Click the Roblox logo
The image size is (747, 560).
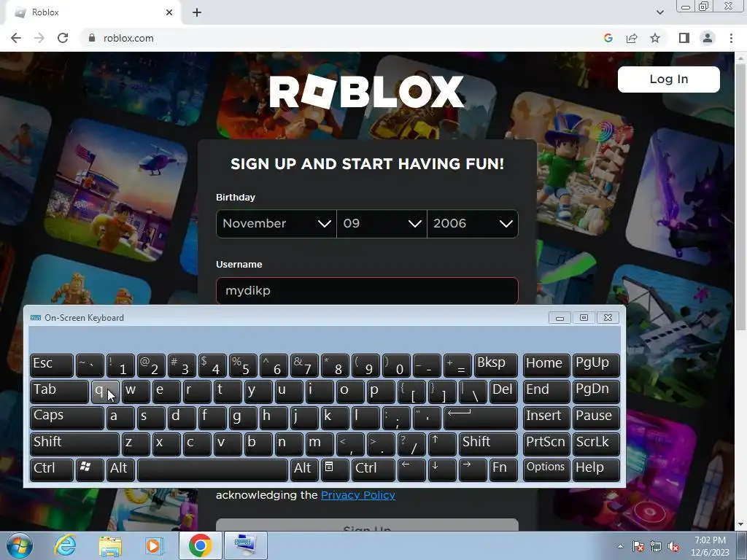[366, 91]
